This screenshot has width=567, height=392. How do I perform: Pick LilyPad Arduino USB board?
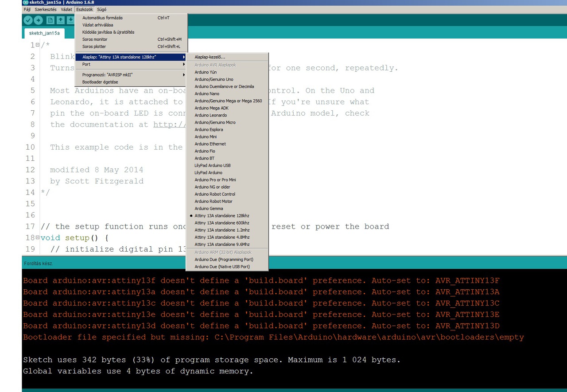tap(227, 165)
